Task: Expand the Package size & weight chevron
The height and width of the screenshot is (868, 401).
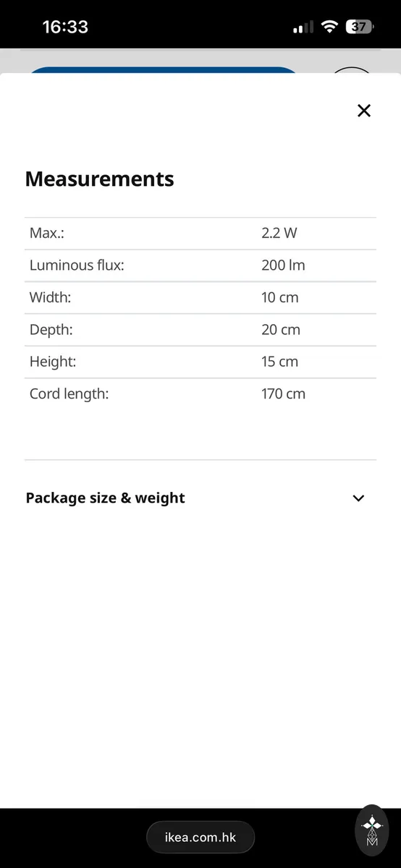Action: pyautogui.click(x=358, y=498)
